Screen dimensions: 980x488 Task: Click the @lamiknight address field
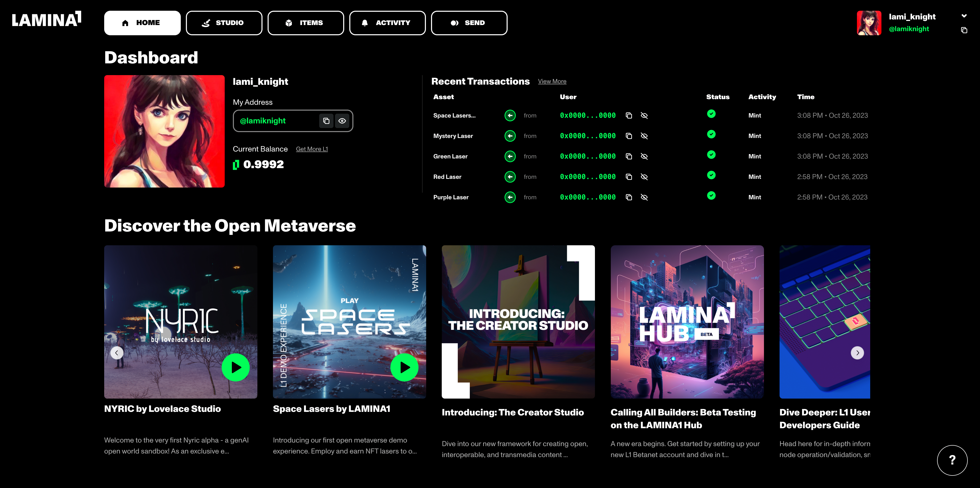click(x=293, y=121)
